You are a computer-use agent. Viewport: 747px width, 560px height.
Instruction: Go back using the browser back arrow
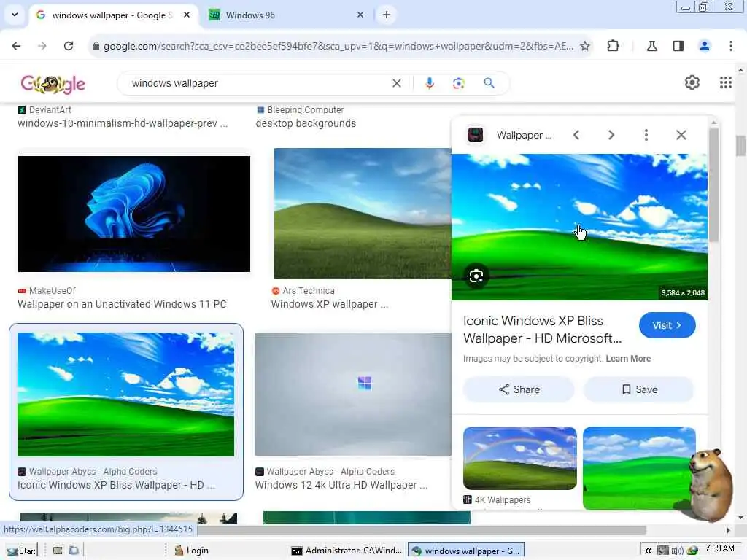[16, 46]
